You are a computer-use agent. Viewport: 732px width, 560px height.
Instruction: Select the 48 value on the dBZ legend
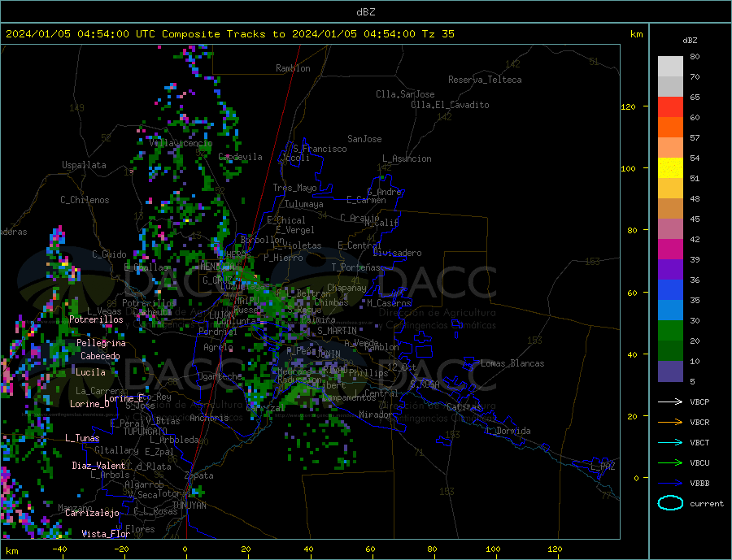click(x=695, y=199)
